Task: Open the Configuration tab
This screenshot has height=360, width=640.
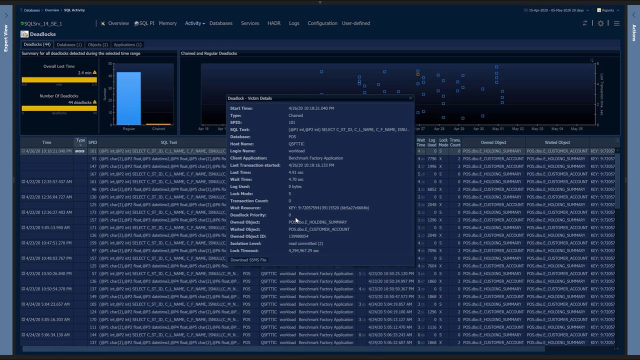Action: [x=322, y=23]
